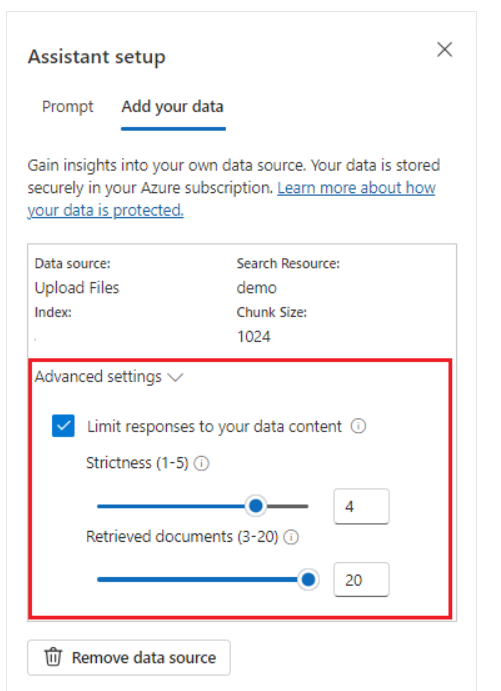Viewport: 501px width, 691px height.
Task: Click the Remove data source button
Action: coord(129,658)
